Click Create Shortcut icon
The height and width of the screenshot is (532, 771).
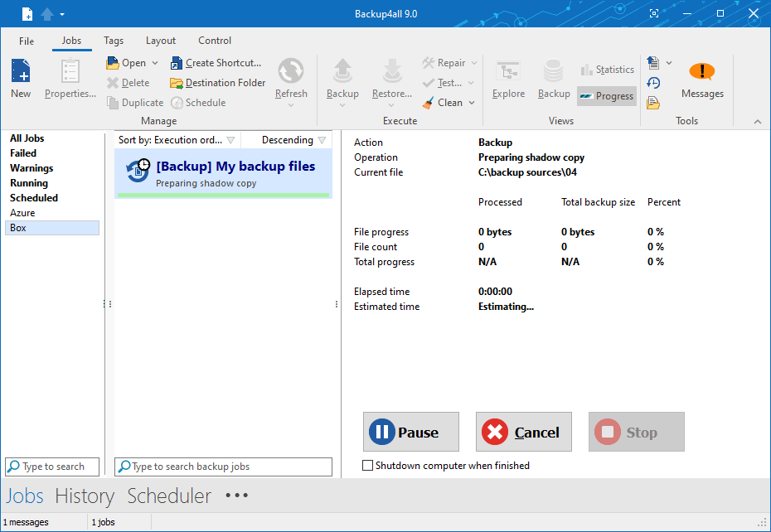point(176,63)
